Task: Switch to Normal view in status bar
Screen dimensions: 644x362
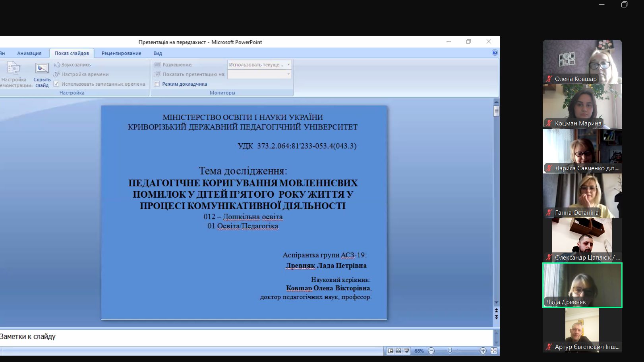Action: click(391, 351)
